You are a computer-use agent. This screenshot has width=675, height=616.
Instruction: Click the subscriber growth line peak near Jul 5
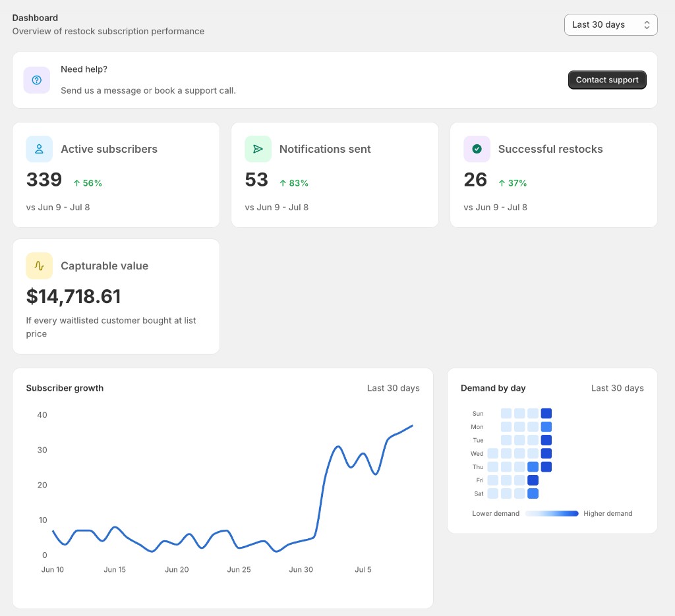click(363, 454)
